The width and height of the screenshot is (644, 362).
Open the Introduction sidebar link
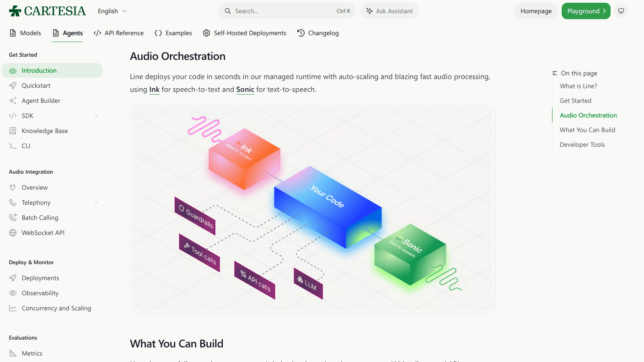click(52, 70)
